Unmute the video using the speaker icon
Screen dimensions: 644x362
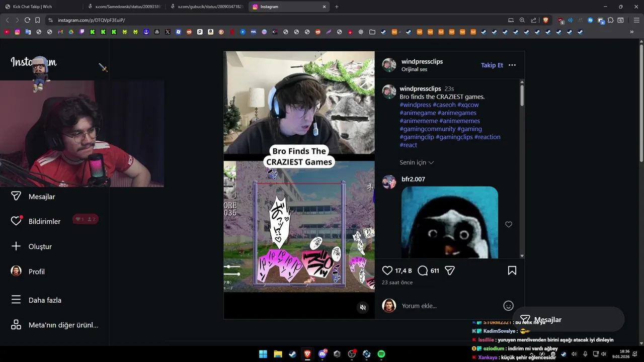363,307
